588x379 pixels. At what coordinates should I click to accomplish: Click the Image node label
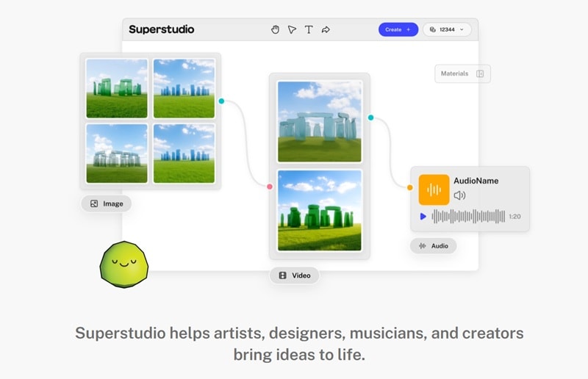pos(107,203)
